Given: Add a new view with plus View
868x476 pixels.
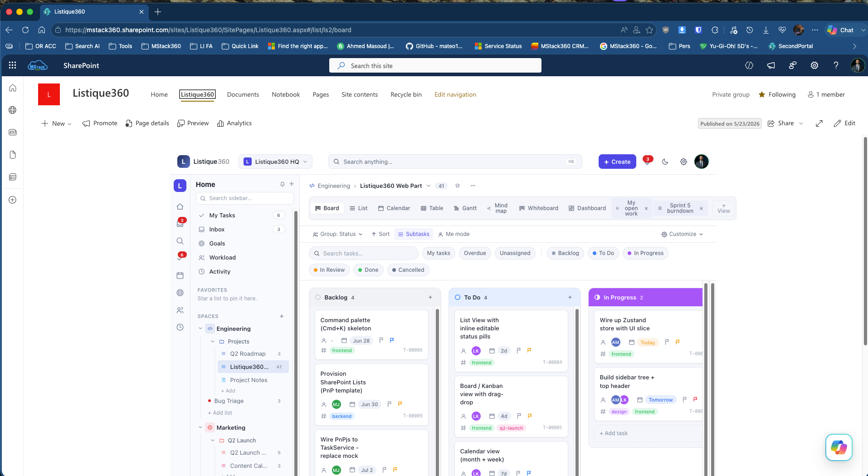Looking at the screenshot, I should [x=724, y=208].
